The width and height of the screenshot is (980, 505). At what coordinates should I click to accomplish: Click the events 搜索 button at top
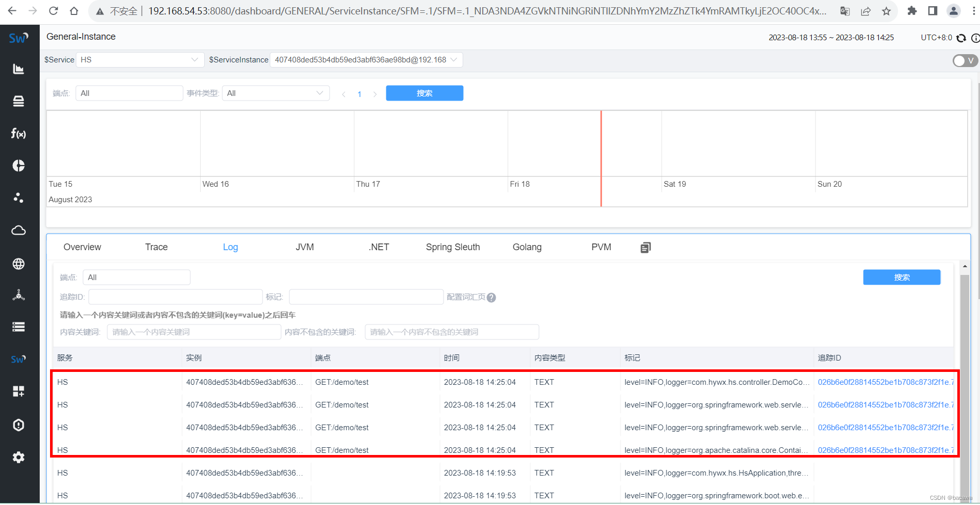point(424,93)
